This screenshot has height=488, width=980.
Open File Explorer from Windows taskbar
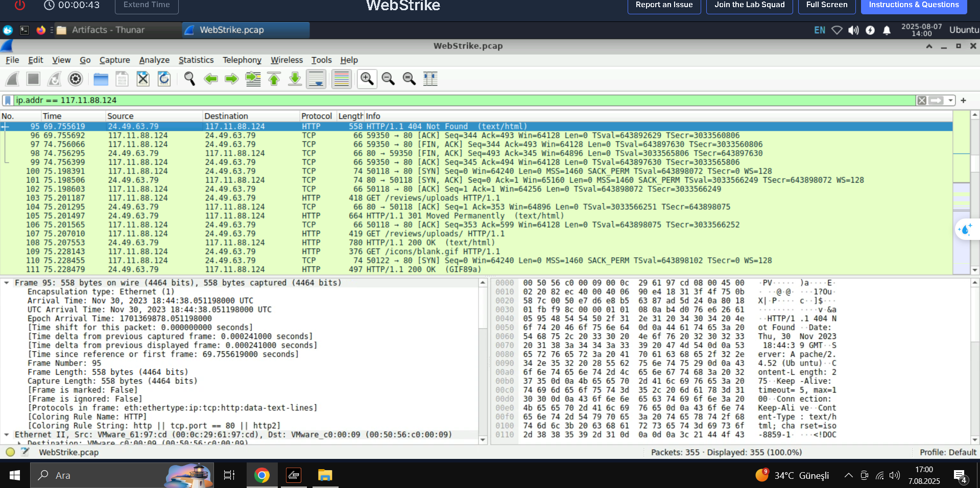point(325,475)
